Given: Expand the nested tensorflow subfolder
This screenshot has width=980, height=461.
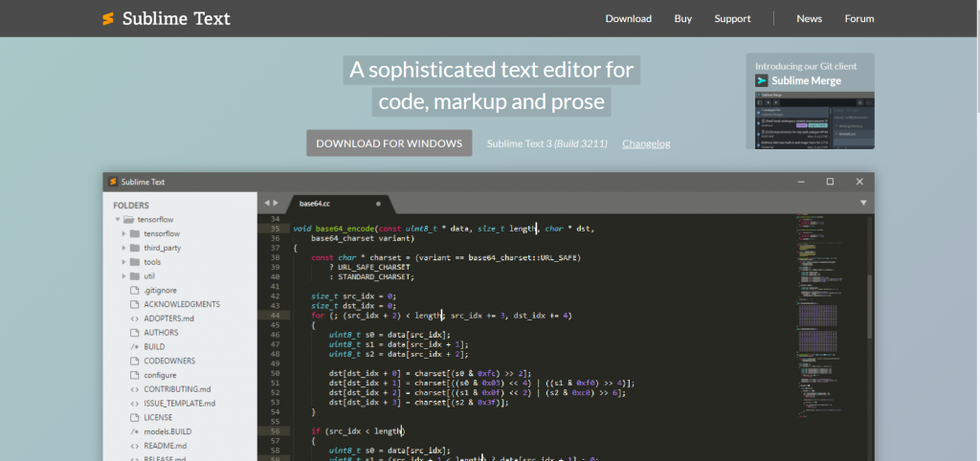Looking at the screenshot, I should (x=123, y=233).
